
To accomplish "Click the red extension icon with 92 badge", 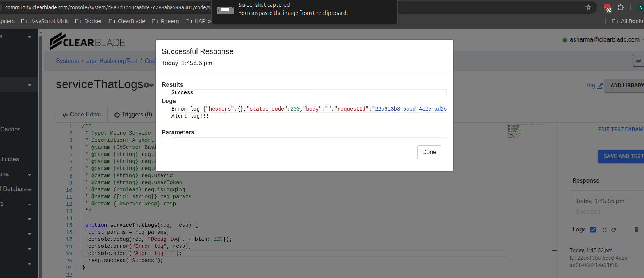I will tap(607, 8).
